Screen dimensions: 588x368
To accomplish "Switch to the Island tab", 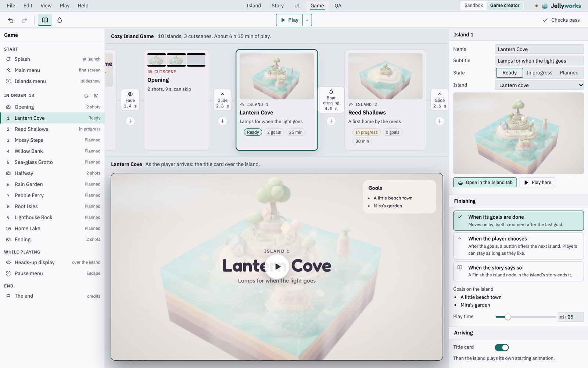I will (254, 6).
